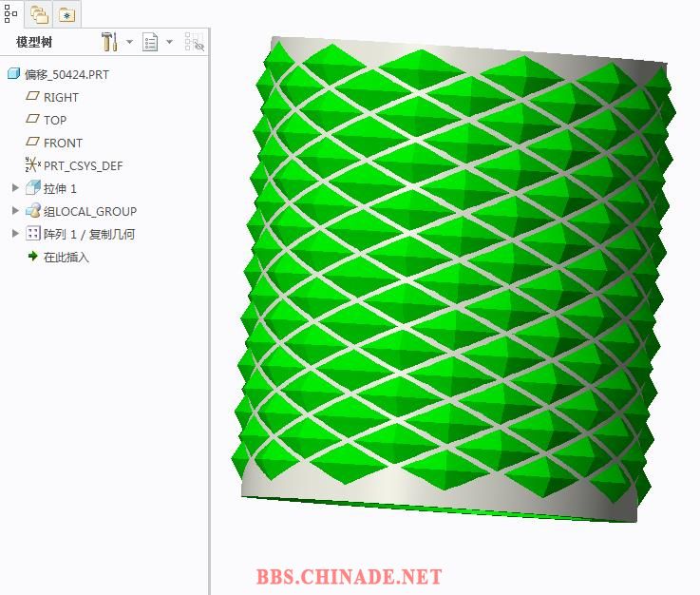The image size is (700, 595).
Task: Switch to the Favorites tab
Action: click(x=67, y=15)
